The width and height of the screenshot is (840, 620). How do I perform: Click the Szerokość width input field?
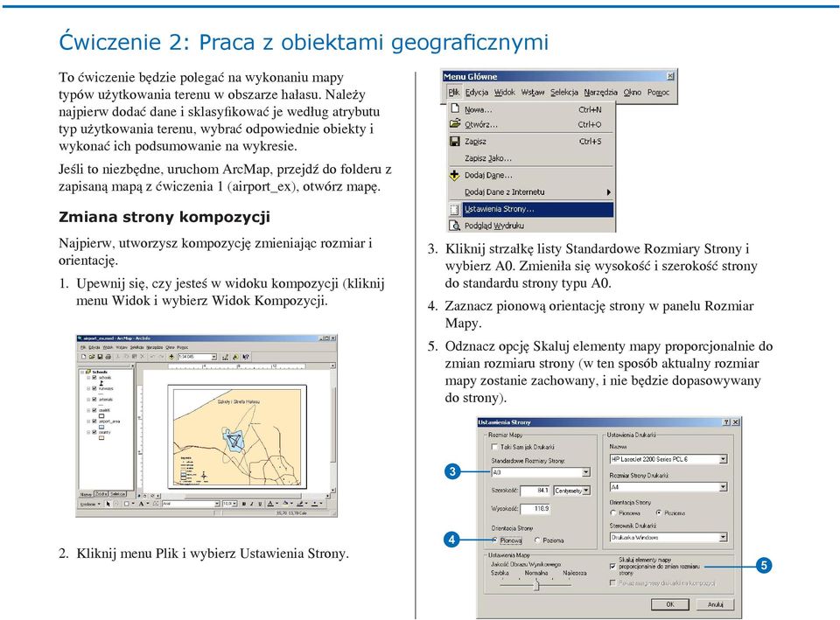tap(535, 491)
